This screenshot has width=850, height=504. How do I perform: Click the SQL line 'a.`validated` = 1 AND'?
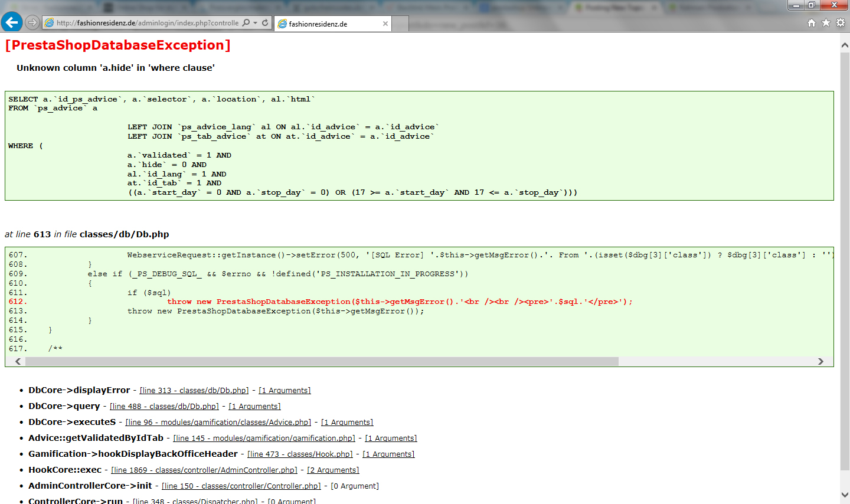(x=179, y=155)
